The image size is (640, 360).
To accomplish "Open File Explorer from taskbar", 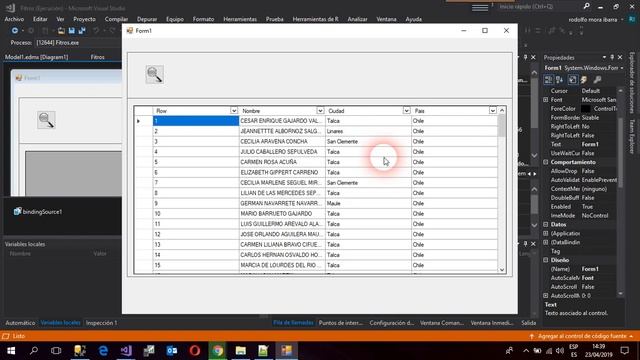I will [240, 351].
